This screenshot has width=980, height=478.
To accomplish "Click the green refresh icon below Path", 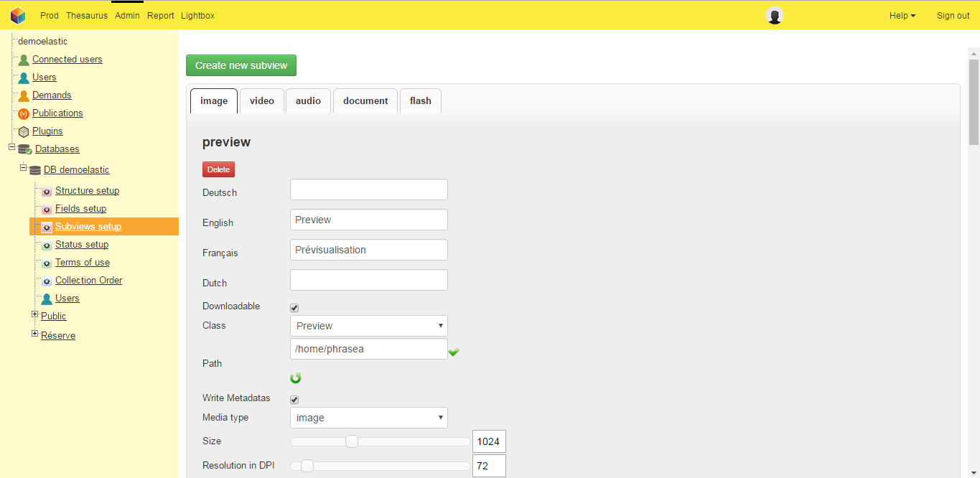I will click(296, 378).
